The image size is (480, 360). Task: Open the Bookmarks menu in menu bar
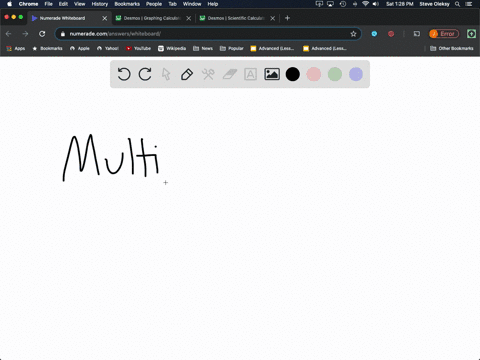click(x=127, y=4)
